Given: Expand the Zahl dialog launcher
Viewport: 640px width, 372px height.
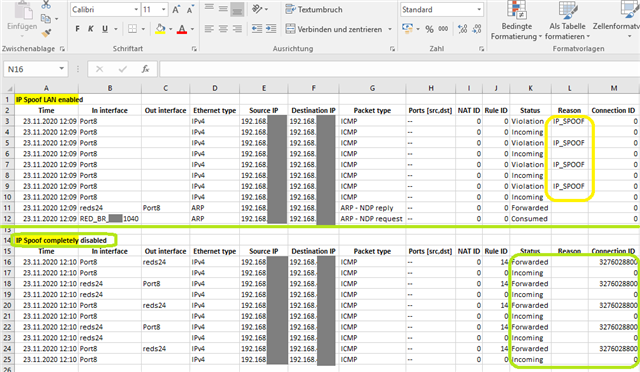Looking at the screenshot, I should (481, 49).
